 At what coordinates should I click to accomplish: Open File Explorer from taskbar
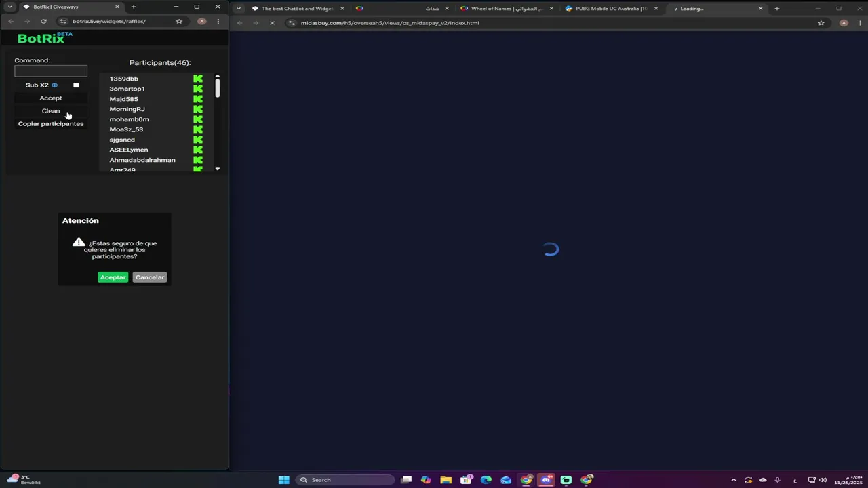(x=446, y=480)
